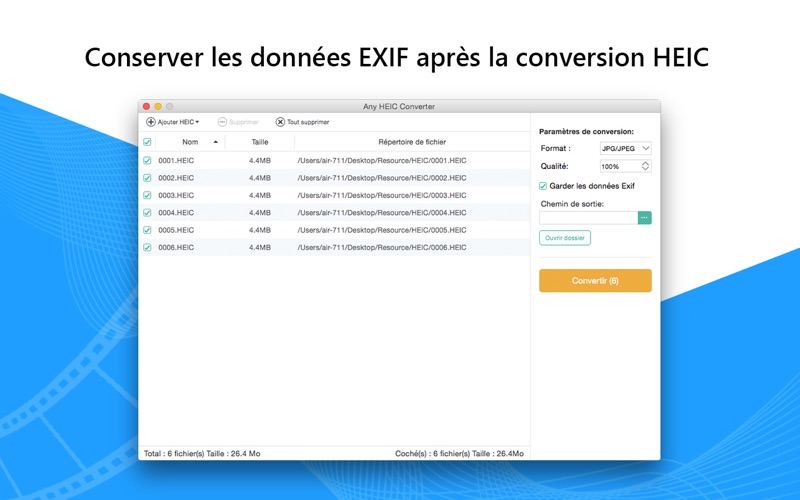The width and height of the screenshot is (800, 500).
Task: Sort files by the Nom column header
Action: [x=190, y=142]
